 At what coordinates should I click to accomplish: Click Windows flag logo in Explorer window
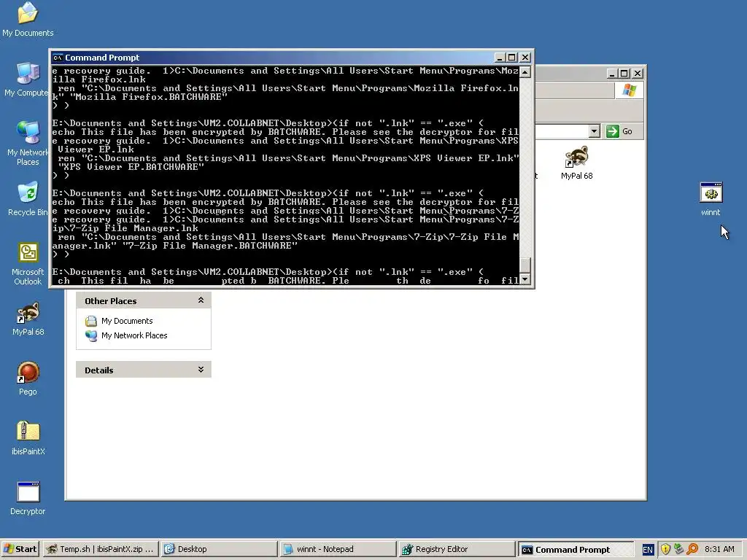click(629, 90)
